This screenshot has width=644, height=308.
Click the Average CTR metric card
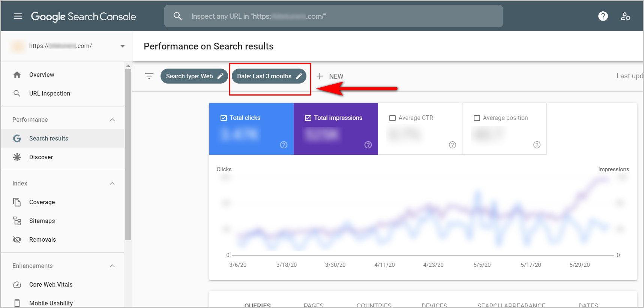point(420,129)
